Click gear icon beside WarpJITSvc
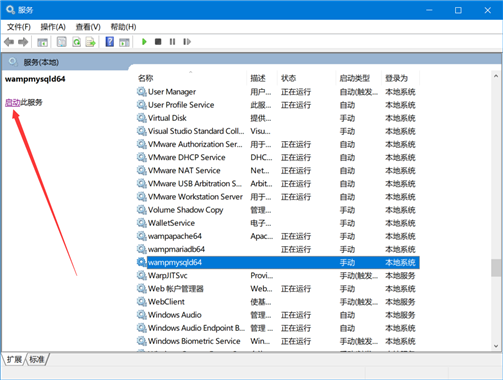 point(142,276)
